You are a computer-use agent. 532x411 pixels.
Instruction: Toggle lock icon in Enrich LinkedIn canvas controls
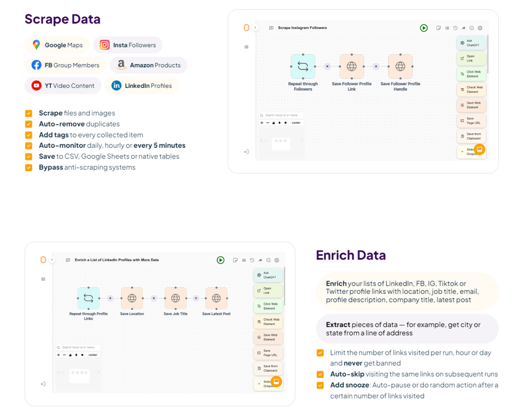70,355
